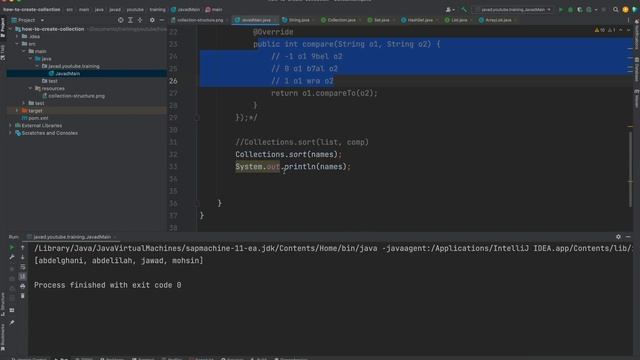The width and height of the screenshot is (640, 360).
Task: Hide the Project panel
Action: (x=162, y=20)
